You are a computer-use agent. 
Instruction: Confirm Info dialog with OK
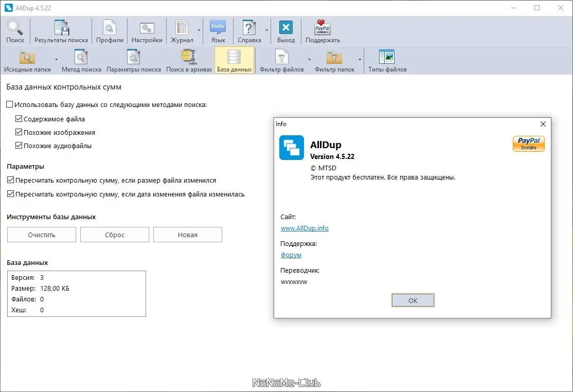coord(413,300)
